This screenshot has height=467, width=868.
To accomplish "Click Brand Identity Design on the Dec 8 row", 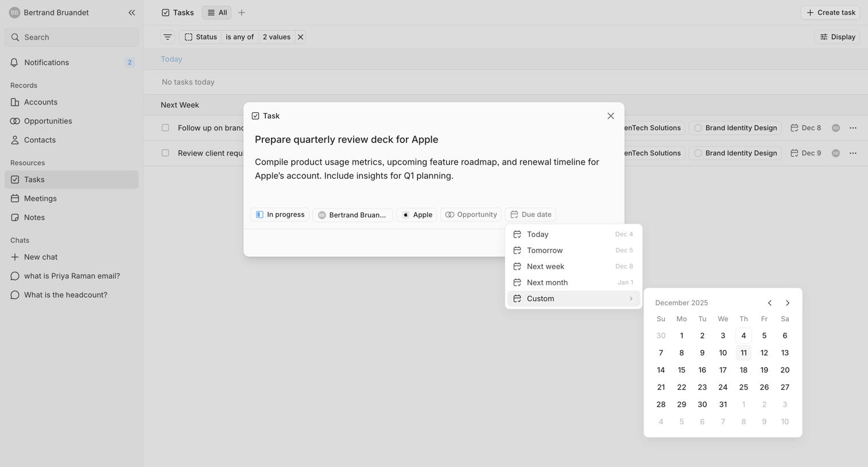I will click(x=735, y=128).
